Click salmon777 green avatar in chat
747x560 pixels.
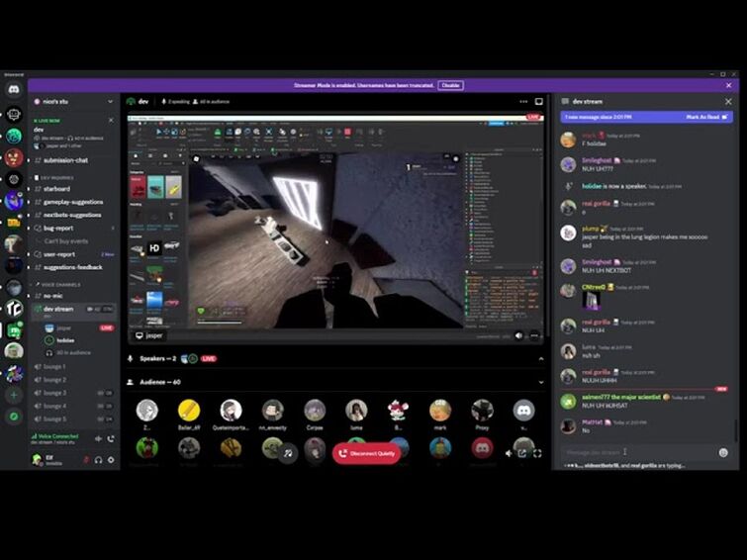[568, 402]
